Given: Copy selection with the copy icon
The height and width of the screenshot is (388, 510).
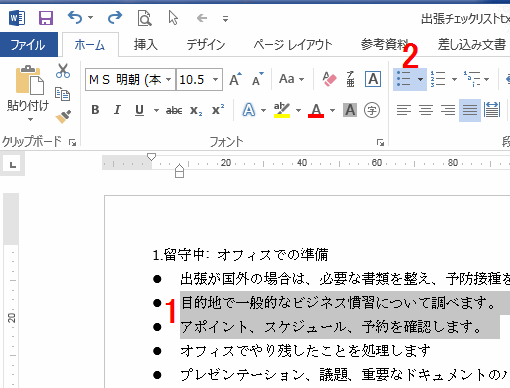Looking at the screenshot, I should [62, 94].
